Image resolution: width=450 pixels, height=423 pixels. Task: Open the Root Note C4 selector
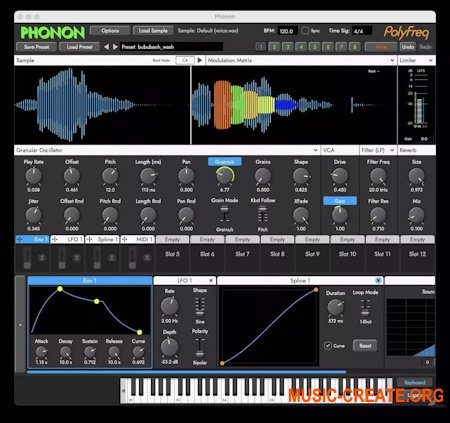(185, 60)
